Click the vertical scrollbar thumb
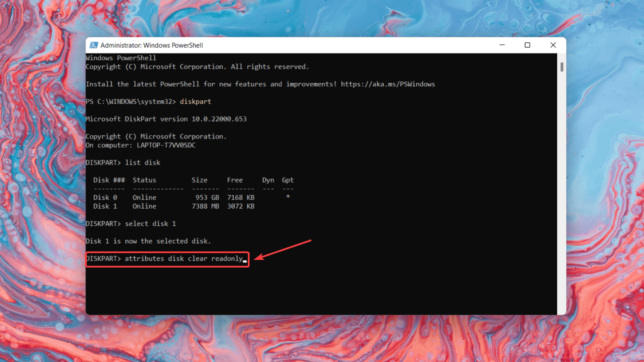Viewport: 644px width, 362px height. point(562,67)
